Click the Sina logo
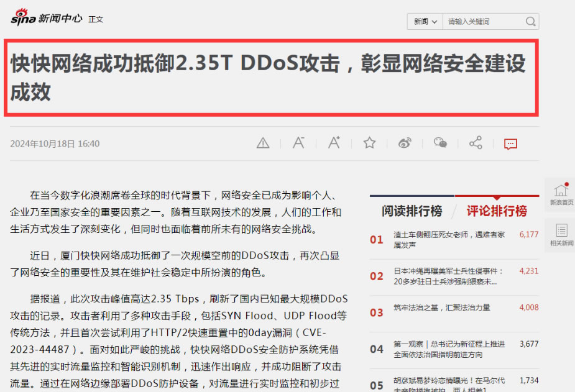The width and height of the screenshot is (575, 392). tap(22, 18)
